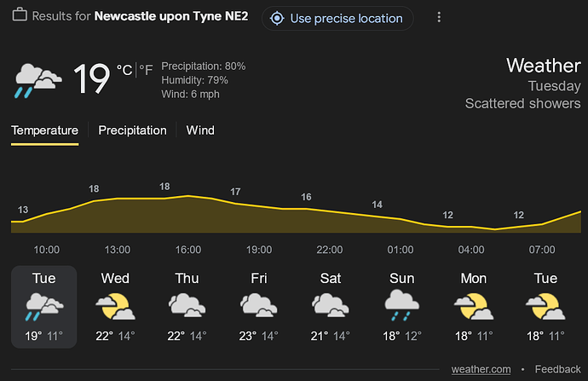
Task: Choose the Fri 23° 14° day forecast
Action: (x=259, y=307)
